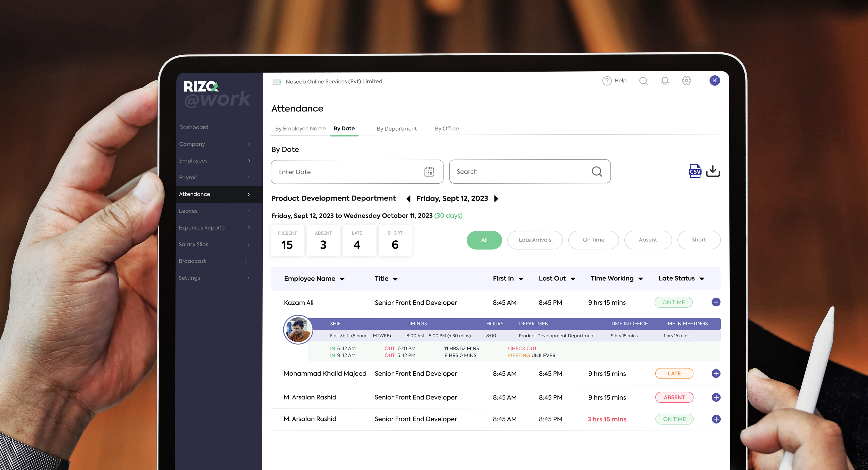The image size is (868, 470).
Task: Click the magnifier icon inside Search field
Action: tap(597, 171)
